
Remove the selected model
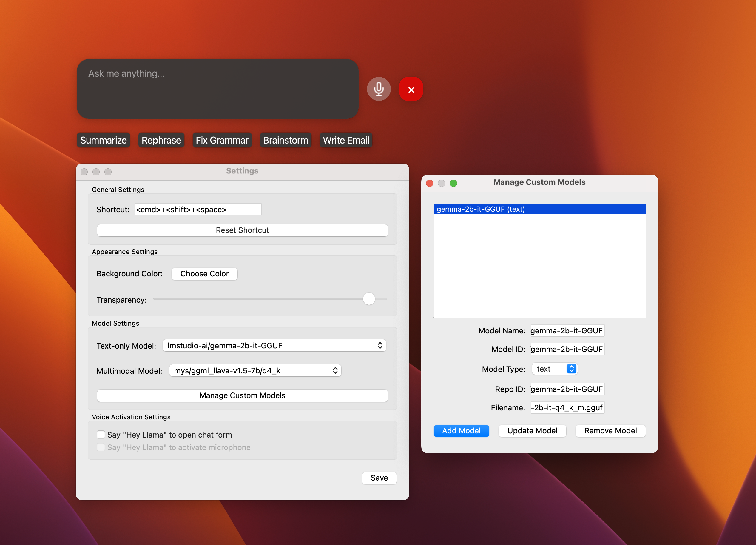610,431
